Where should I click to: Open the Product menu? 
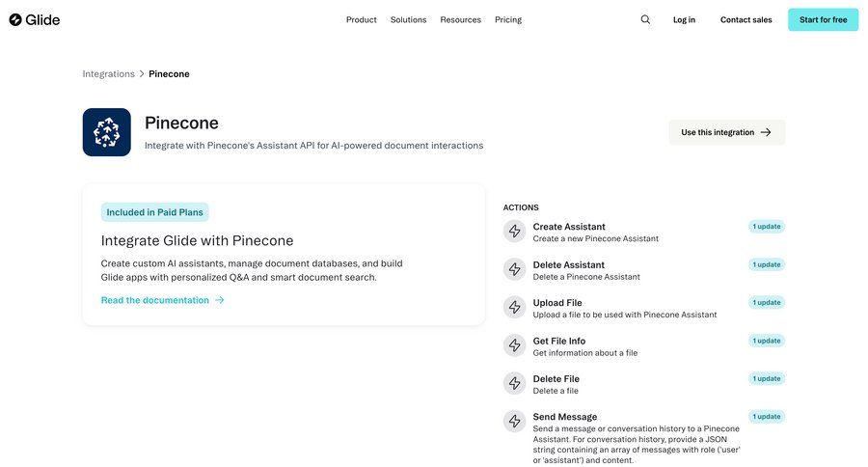click(x=362, y=19)
